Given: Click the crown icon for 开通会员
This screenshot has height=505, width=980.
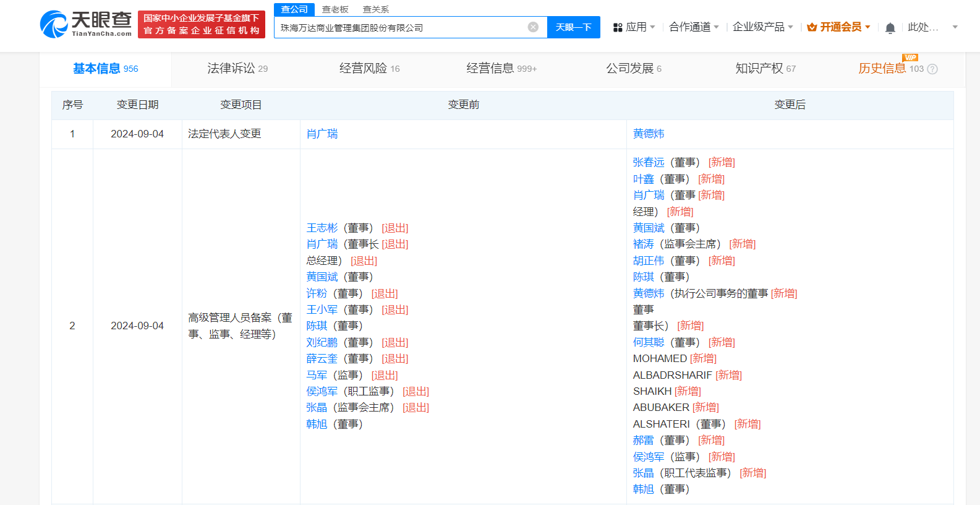Looking at the screenshot, I should point(812,27).
